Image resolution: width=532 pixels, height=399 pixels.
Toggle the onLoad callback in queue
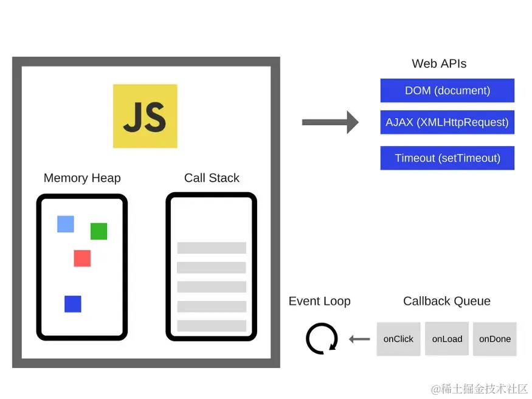click(x=446, y=339)
